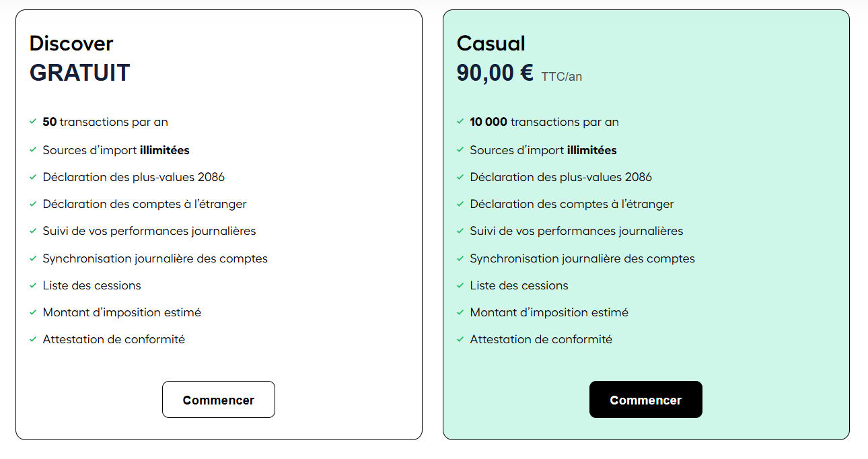
Task: Select the Casual plan title
Action: click(491, 43)
